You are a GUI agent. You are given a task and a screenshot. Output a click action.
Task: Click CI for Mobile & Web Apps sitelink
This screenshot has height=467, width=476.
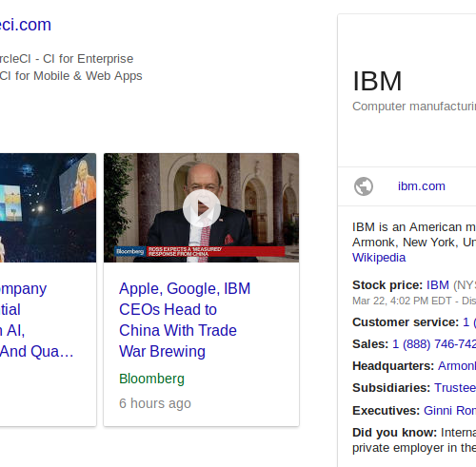(71, 76)
